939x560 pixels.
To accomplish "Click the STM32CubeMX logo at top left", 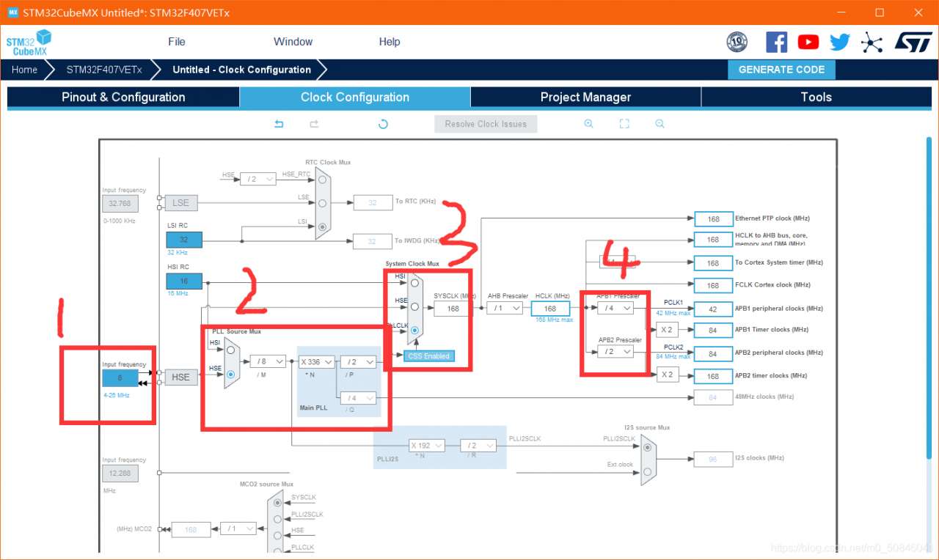I will pyautogui.click(x=29, y=43).
